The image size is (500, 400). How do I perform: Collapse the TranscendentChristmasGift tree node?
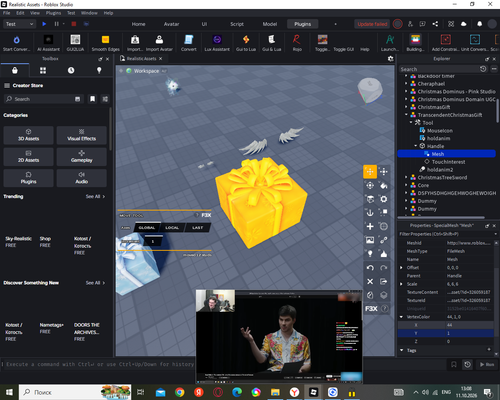pyautogui.click(x=406, y=115)
